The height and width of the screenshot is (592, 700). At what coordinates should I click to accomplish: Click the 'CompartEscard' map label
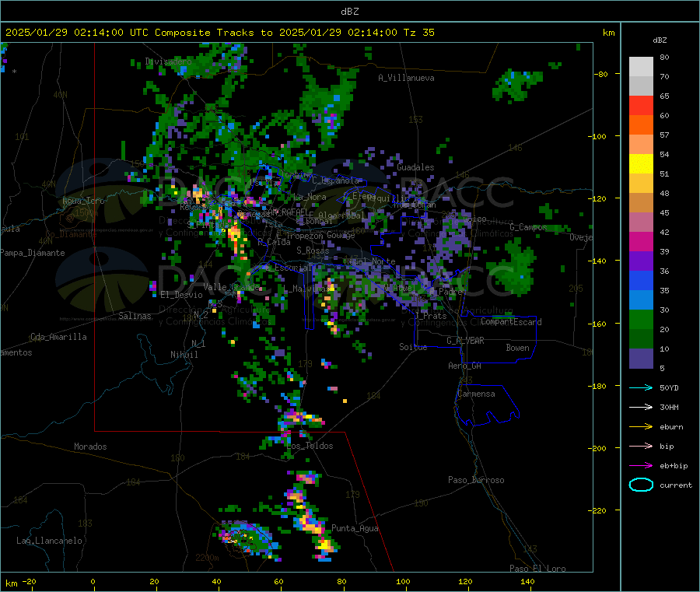coord(511,322)
